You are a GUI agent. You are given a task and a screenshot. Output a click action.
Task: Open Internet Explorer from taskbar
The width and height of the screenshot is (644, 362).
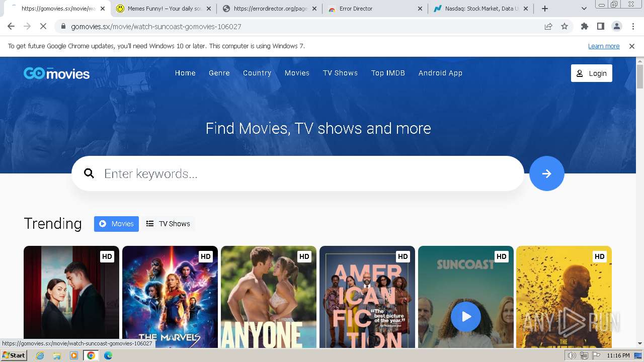point(40,355)
